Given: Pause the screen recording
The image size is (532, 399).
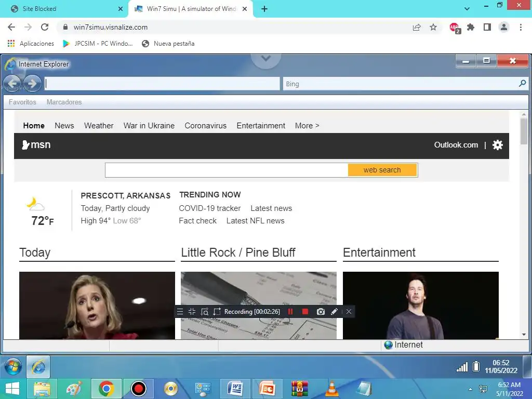Looking at the screenshot, I should 290,312.
